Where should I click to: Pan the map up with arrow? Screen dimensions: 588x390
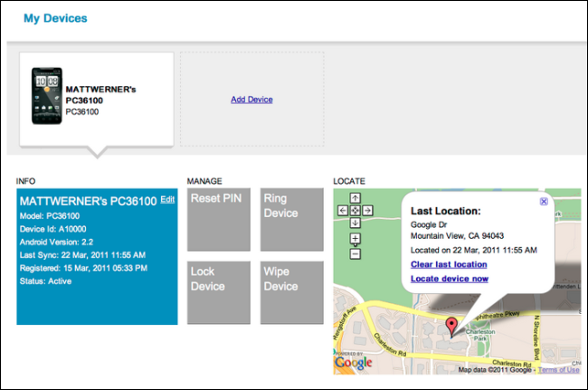coord(356,197)
